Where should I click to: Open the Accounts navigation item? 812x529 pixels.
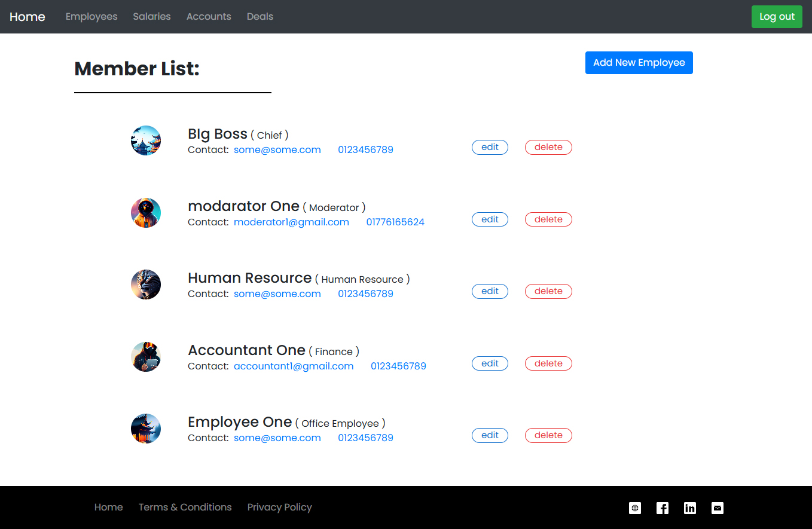click(209, 17)
